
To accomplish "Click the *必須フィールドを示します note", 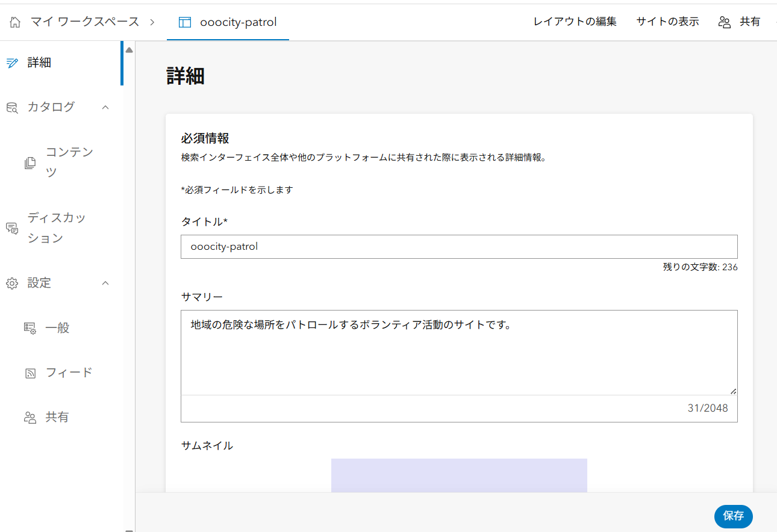I will click(237, 190).
